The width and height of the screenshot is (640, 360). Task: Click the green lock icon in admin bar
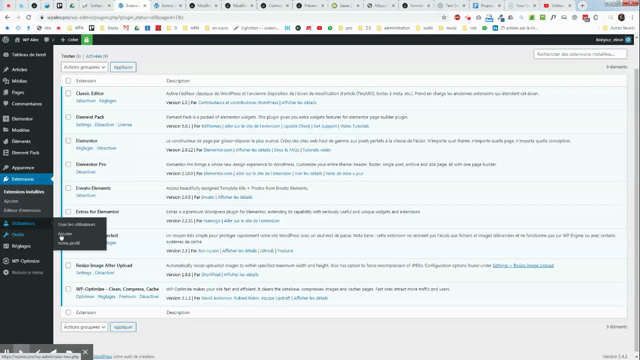pyautogui.click(x=87, y=40)
